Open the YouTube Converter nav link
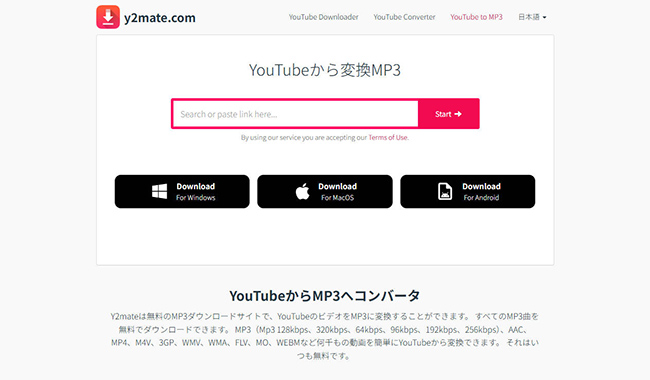650x380 pixels. click(404, 17)
